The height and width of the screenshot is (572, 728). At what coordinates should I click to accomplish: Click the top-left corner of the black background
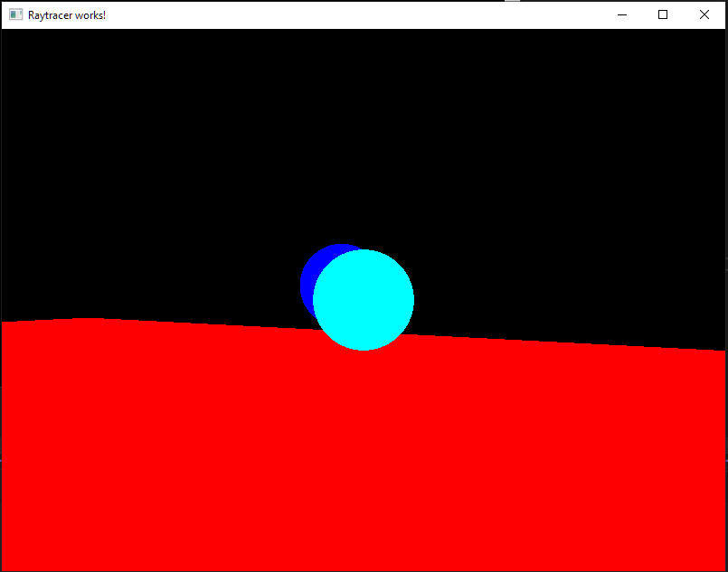[7, 34]
